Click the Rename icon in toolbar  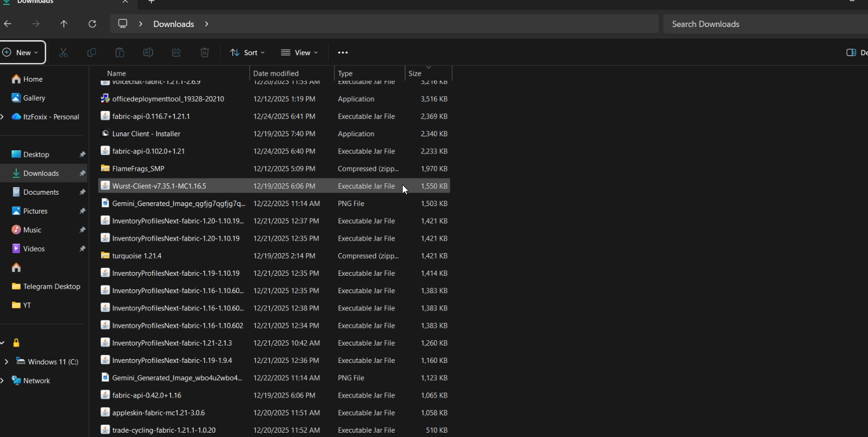point(148,52)
